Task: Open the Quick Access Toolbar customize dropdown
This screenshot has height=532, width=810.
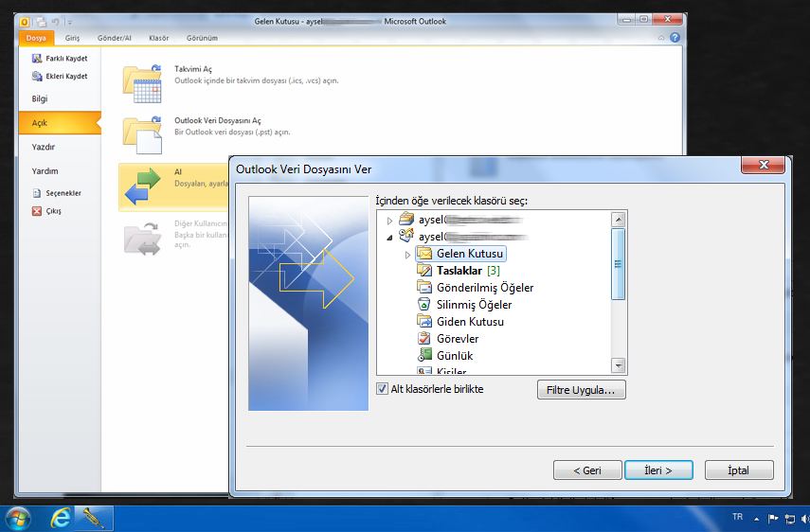Action: 69,22
